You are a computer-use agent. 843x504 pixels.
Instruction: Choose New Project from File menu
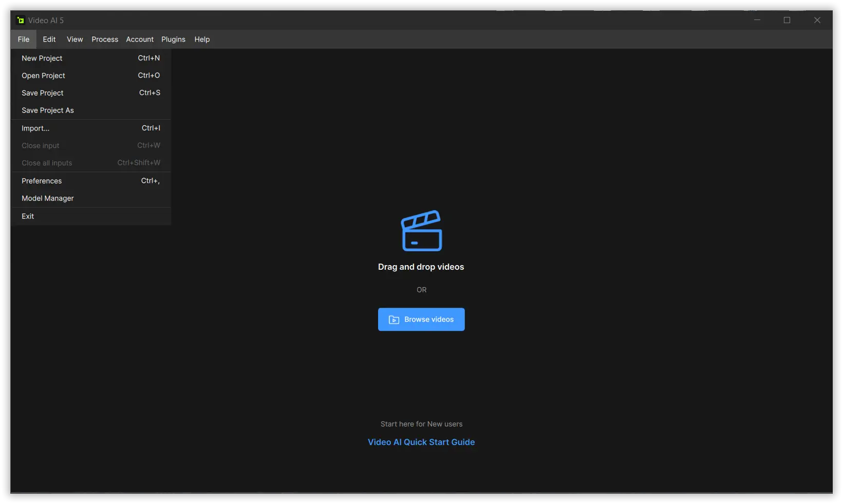tap(91, 59)
